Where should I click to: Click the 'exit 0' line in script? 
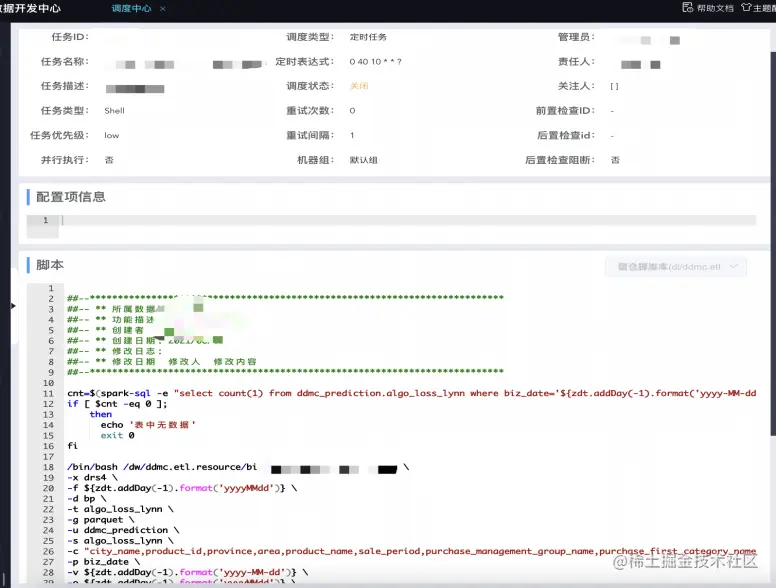pyautogui.click(x=117, y=436)
